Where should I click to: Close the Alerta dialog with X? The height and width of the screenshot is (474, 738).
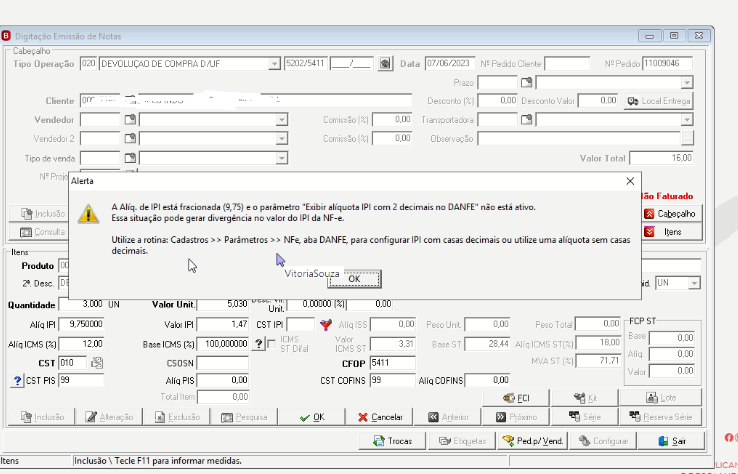630,181
